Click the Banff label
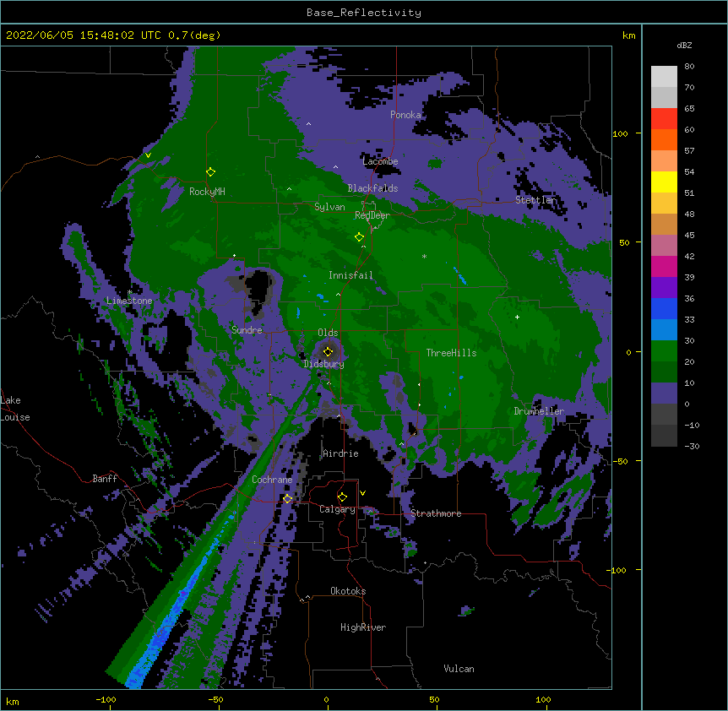This screenshot has width=728, height=711. (105, 479)
